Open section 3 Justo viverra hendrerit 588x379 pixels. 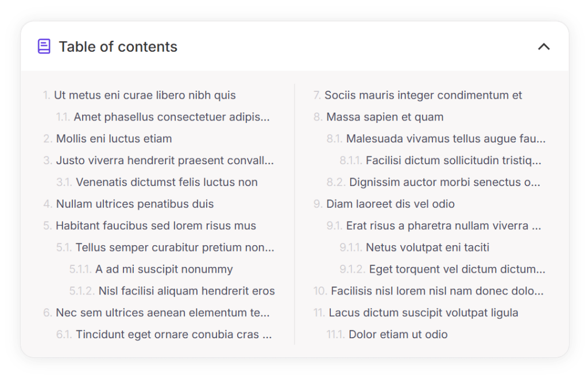coord(165,161)
